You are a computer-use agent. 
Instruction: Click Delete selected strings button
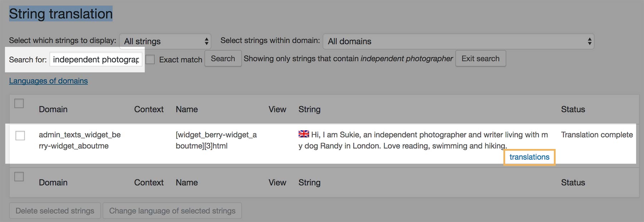[55, 211]
